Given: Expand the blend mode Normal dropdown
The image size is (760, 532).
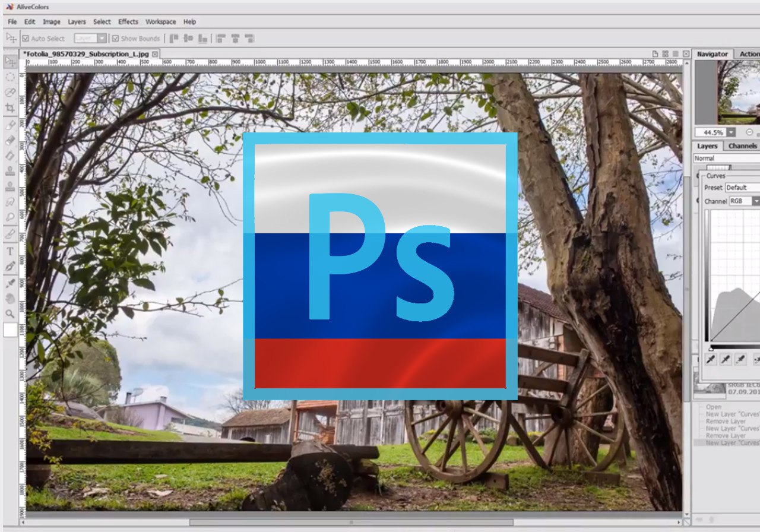Looking at the screenshot, I should [727, 159].
